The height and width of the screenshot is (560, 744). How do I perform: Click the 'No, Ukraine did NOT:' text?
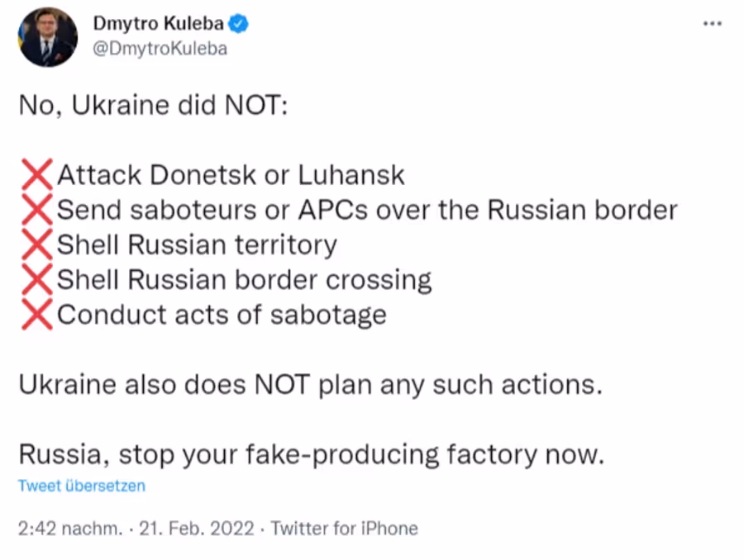tap(153, 105)
